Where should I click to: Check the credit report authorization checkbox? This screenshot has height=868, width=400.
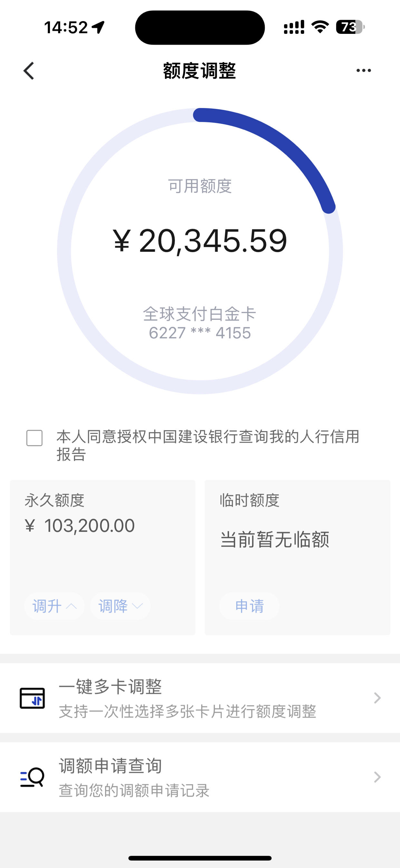34,438
